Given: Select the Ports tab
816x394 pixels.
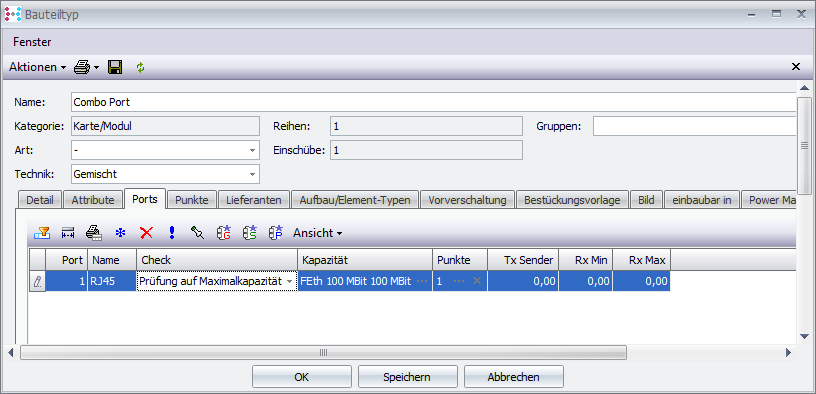Looking at the screenshot, I should coord(145,199).
